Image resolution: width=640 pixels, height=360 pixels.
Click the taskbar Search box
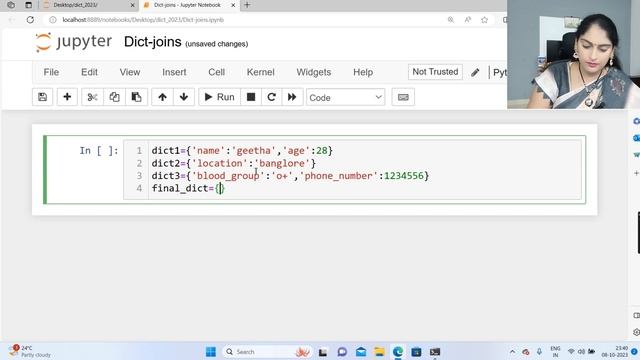[267, 351]
